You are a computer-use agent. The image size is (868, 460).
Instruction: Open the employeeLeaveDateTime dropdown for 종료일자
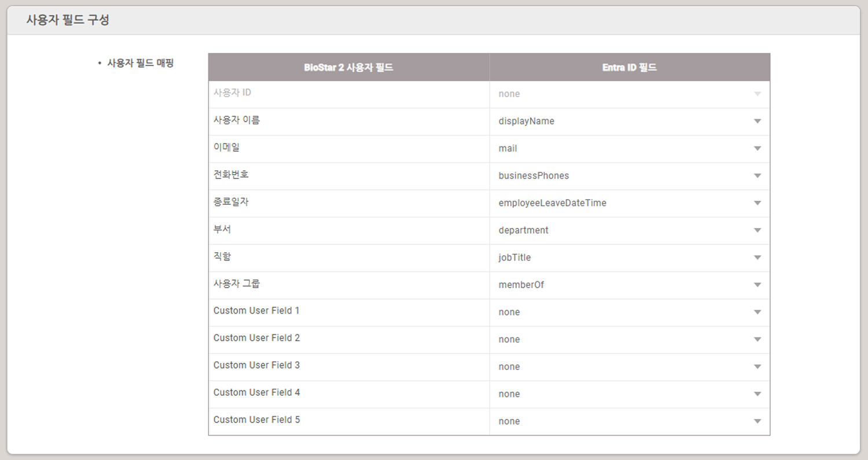point(630,203)
